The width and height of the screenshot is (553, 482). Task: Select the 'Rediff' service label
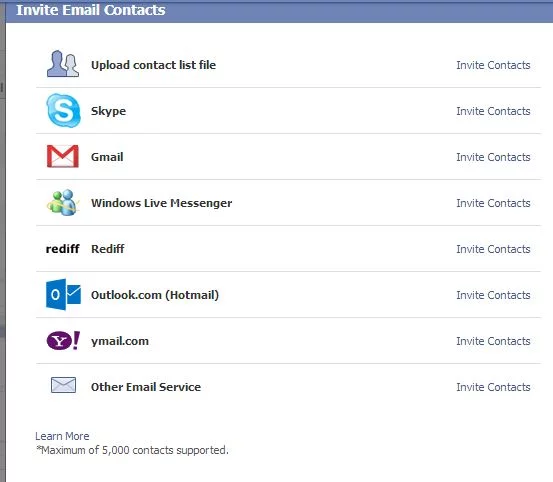pos(108,249)
